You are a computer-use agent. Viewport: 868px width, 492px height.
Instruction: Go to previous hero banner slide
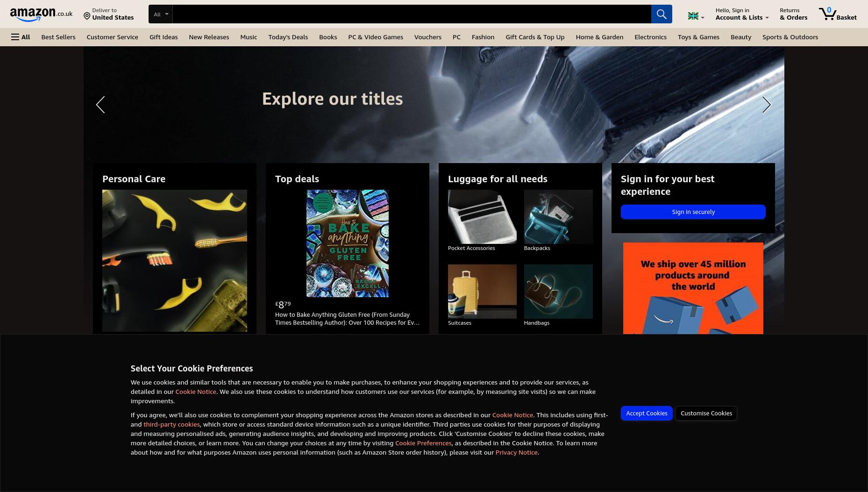click(100, 105)
